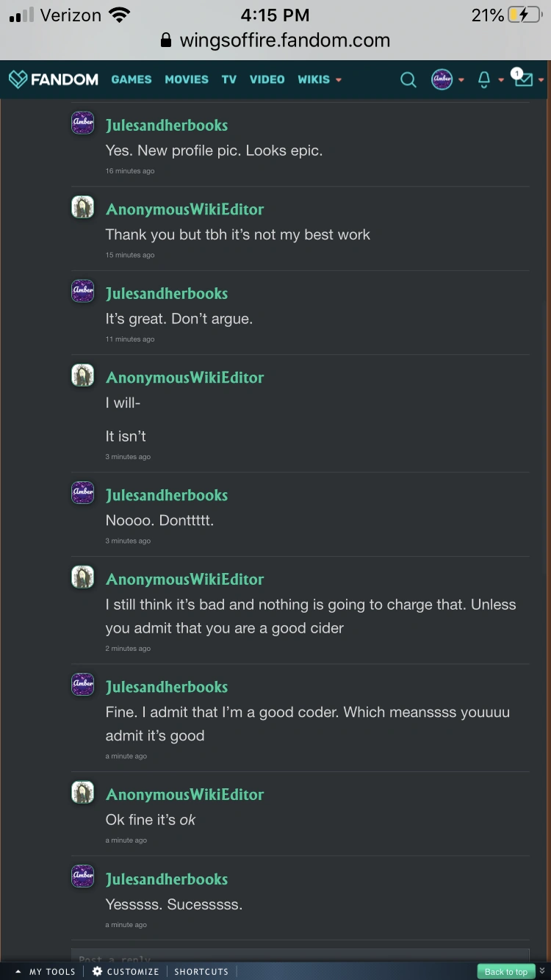Click Julesandherbooks avatar on 'Yes. New profile pic' comment
This screenshot has width=551, height=980.
pos(82,123)
